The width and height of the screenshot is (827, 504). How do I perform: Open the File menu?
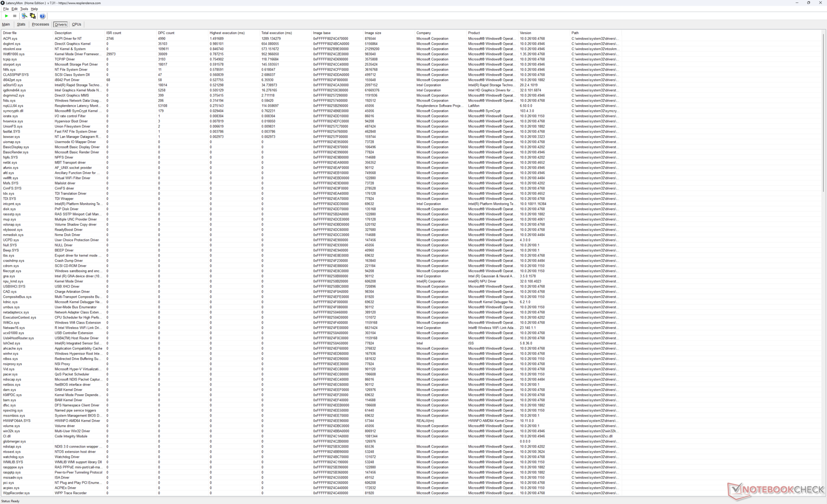coord(6,9)
